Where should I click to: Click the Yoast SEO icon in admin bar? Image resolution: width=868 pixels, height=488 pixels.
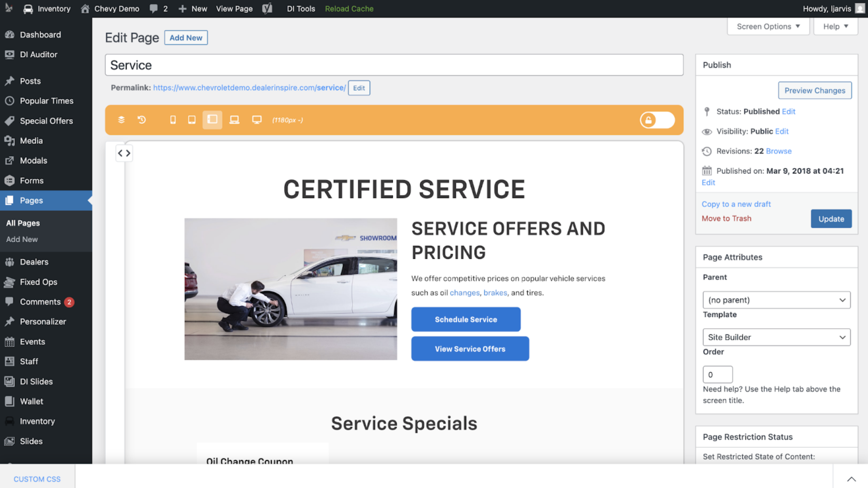click(x=267, y=8)
